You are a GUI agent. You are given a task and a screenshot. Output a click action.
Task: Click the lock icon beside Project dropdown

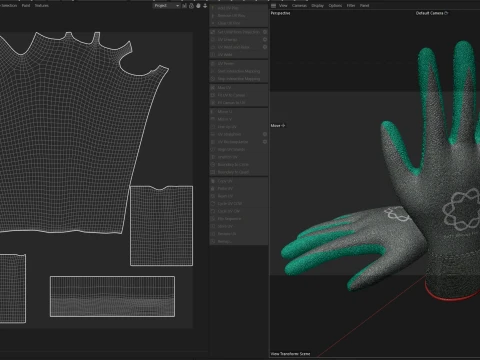pyautogui.click(x=191, y=6)
